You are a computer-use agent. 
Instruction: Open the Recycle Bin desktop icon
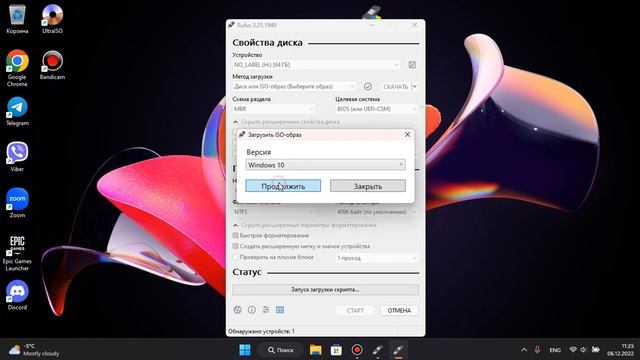pos(17,19)
